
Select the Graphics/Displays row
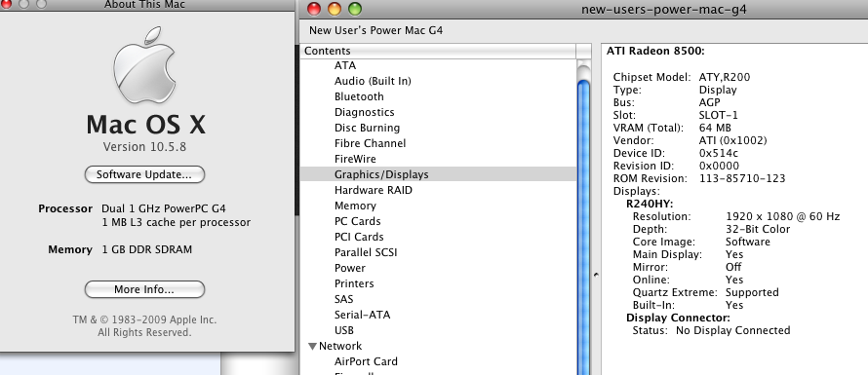click(x=439, y=174)
